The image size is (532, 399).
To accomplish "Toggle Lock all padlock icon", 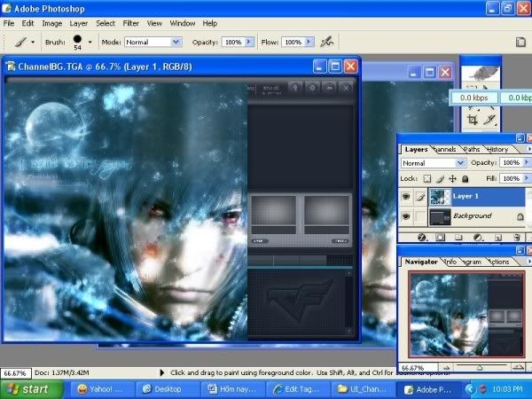I will point(465,179).
